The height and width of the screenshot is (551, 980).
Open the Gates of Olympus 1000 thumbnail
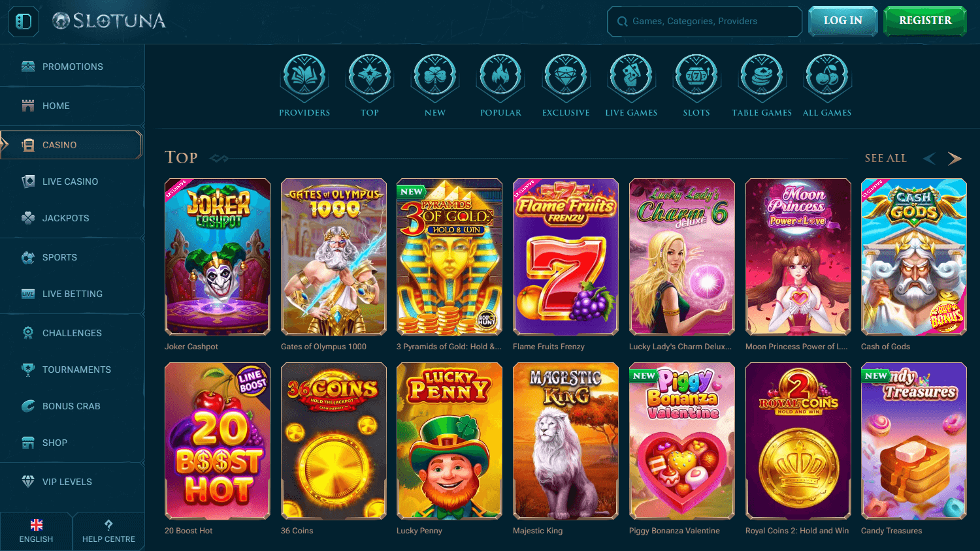333,257
